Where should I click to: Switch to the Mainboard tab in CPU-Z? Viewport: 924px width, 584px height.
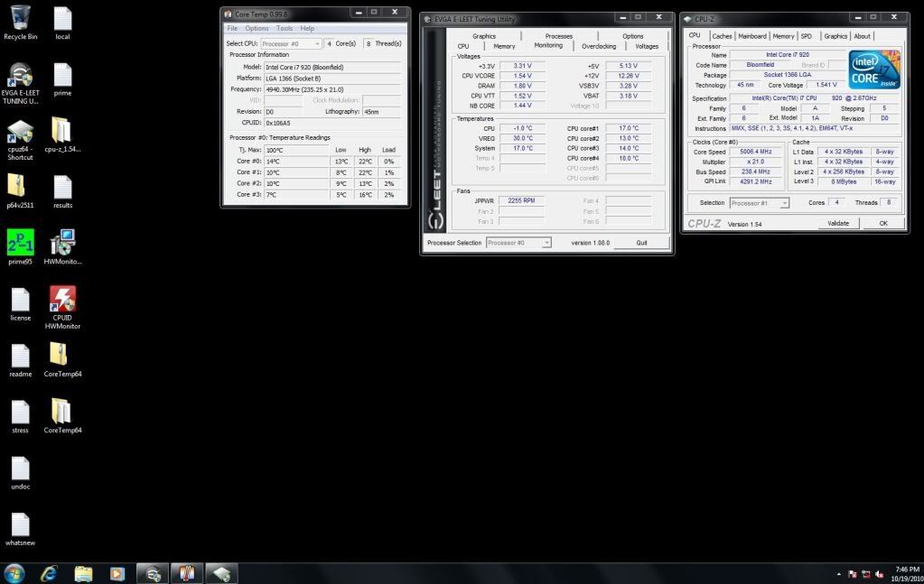click(752, 36)
